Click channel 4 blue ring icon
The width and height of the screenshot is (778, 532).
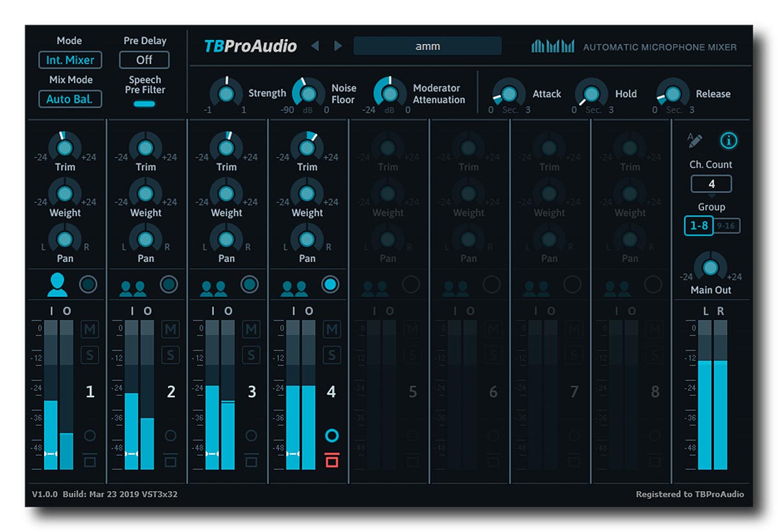(x=332, y=435)
